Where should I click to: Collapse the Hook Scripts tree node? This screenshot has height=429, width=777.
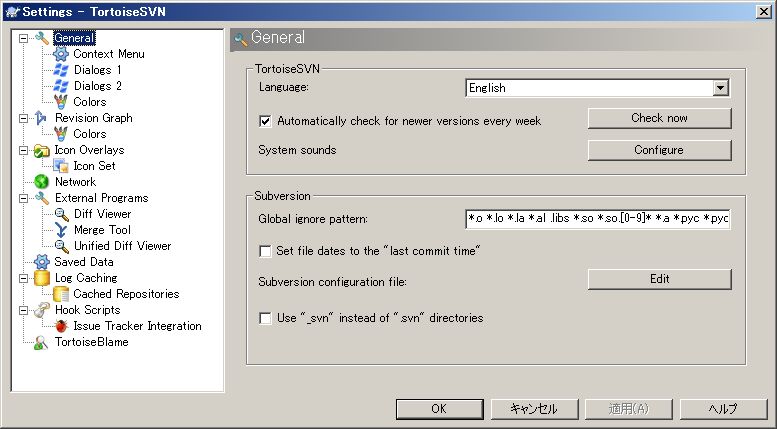(23, 310)
